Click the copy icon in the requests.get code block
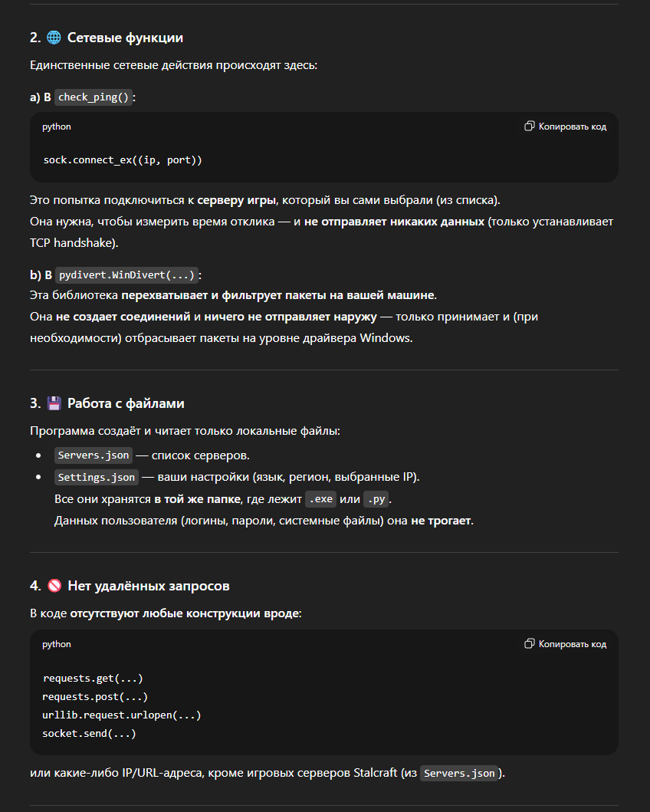Image resolution: width=650 pixels, height=812 pixels. tap(529, 644)
